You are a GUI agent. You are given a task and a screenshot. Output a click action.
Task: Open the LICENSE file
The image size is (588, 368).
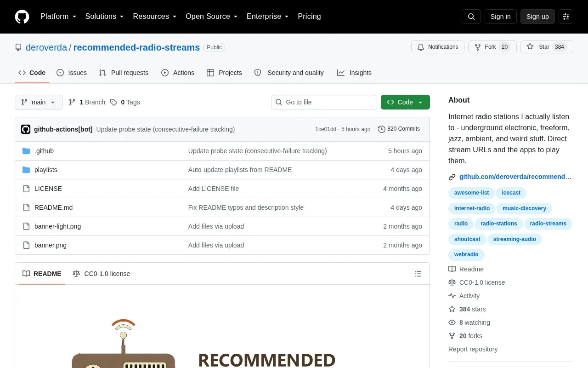[x=48, y=189]
